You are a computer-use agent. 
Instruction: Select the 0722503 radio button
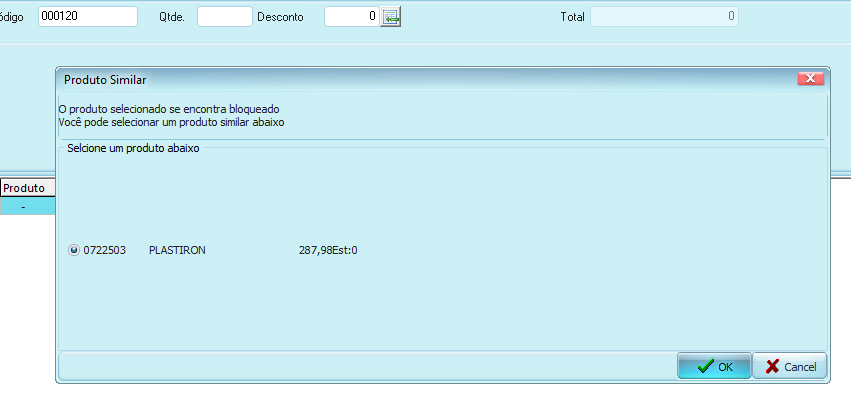74,250
